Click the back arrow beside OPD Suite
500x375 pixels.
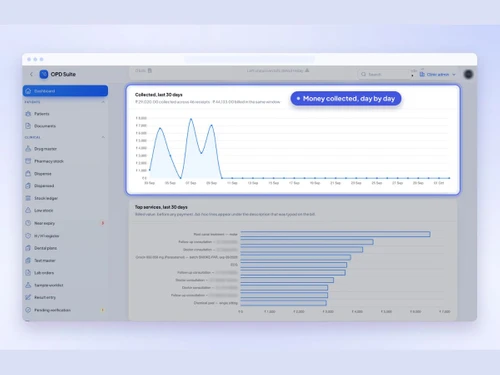tap(31, 74)
